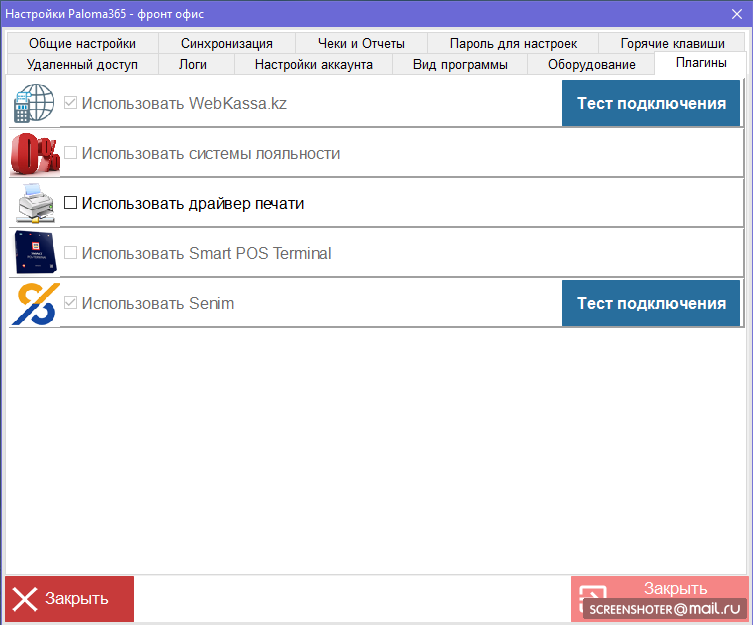Click the loyalty systems percent icon
This screenshot has height=625, width=753.
(34, 154)
